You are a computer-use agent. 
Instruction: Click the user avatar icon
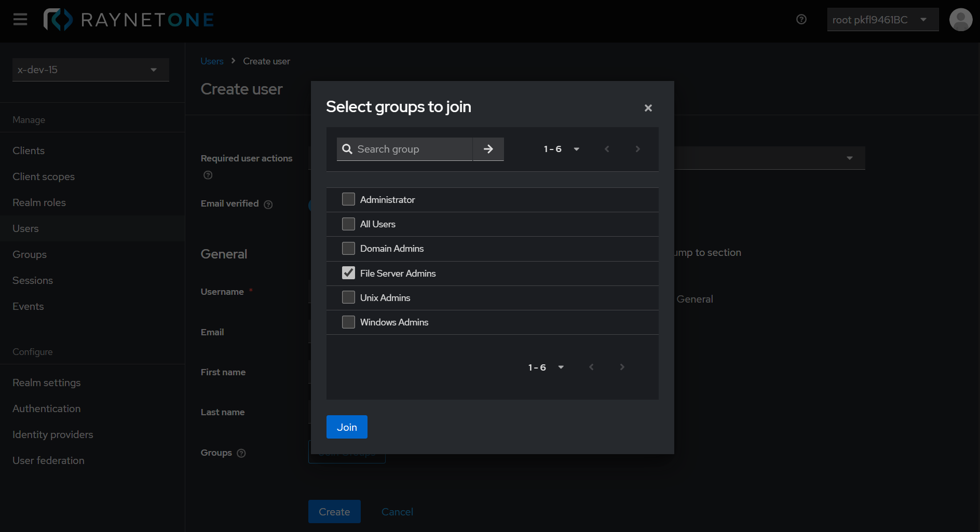(961, 19)
